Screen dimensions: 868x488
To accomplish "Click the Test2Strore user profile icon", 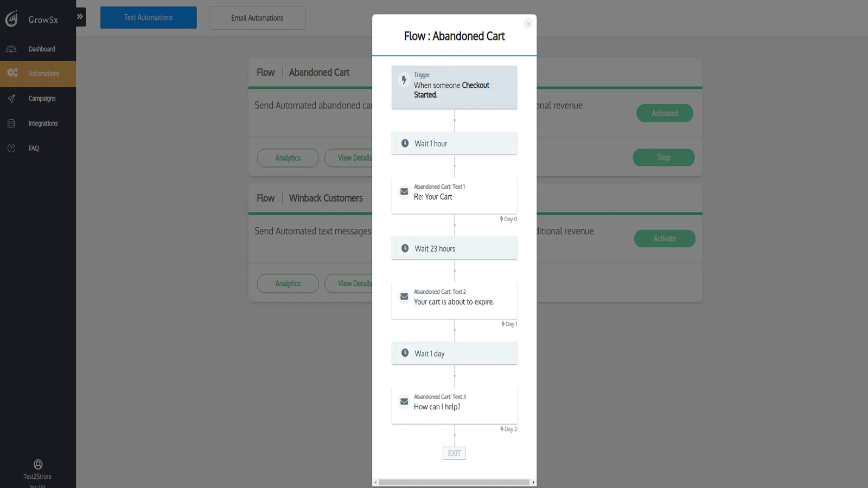I will pyautogui.click(x=38, y=464).
